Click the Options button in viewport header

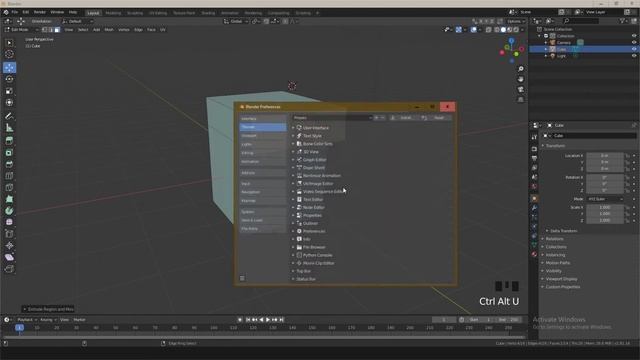pos(516,21)
